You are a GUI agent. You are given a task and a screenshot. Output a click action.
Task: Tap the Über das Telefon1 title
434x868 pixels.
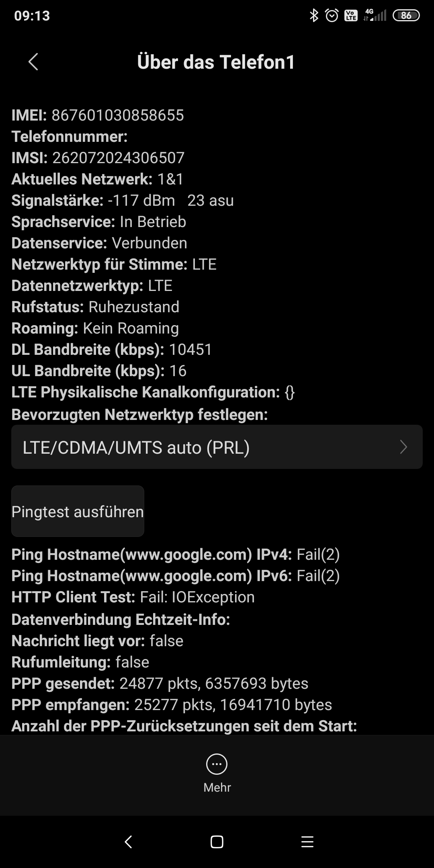(216, 62)
